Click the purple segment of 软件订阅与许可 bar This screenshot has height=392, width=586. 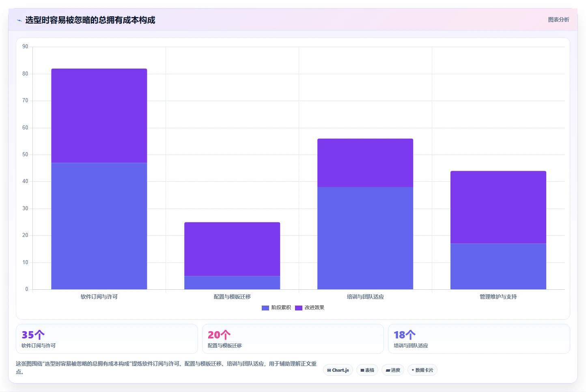[x=99, y=116]
